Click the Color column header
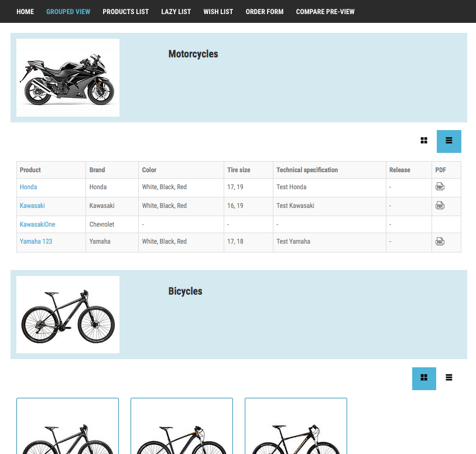 [182, 170]
